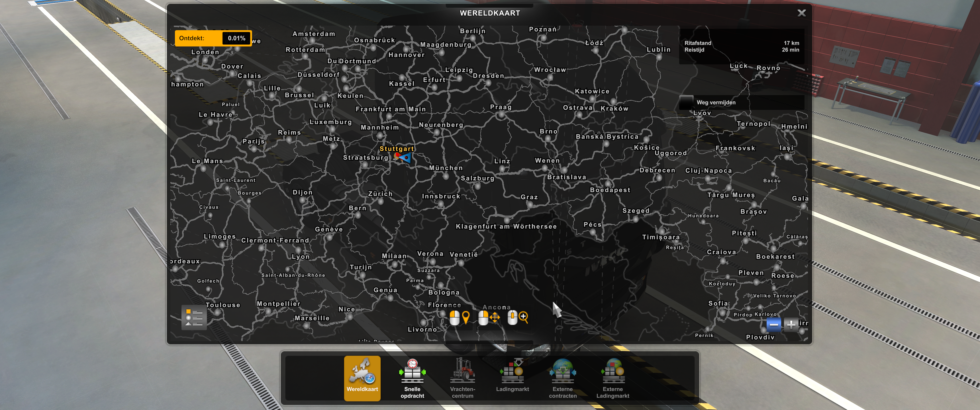Image resolution: width=980 pixels, height=410 pixels.
Task: Select Praag on the map
Action: 501,107
